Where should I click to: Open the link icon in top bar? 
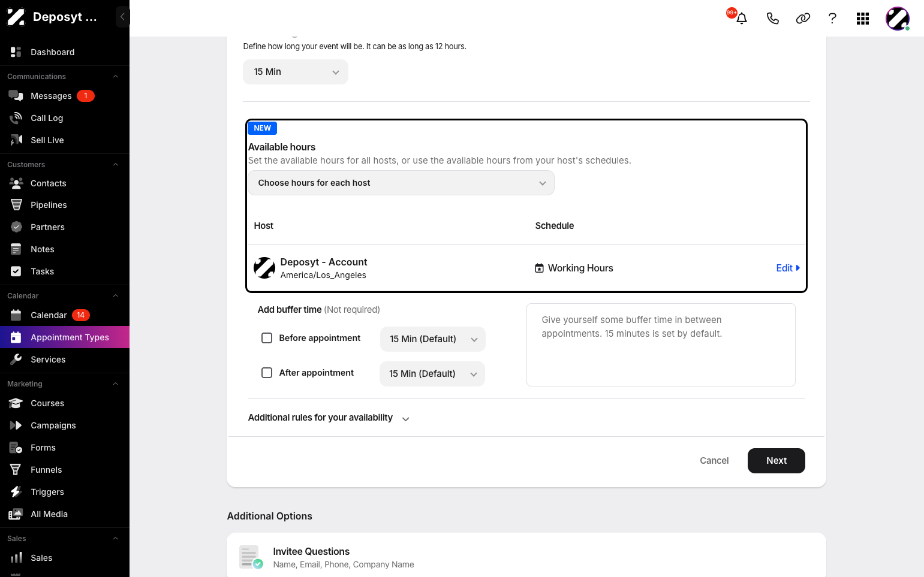click(x=803, y=19)
